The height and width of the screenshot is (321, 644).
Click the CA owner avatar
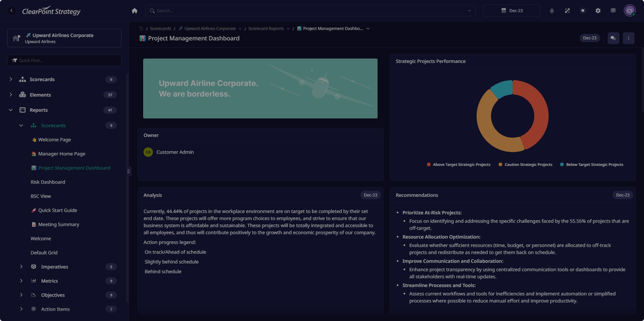tap(148, 152)
